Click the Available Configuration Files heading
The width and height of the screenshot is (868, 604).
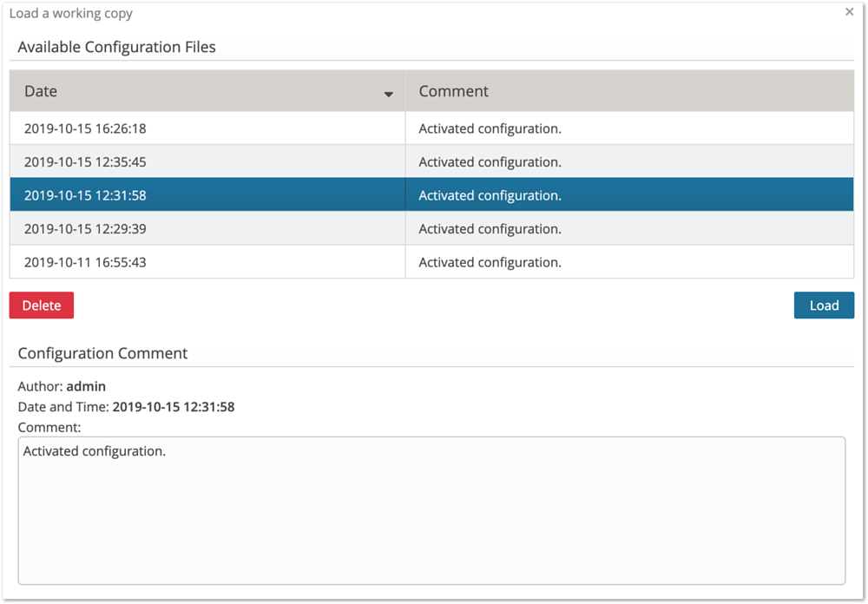coord(116,47)
